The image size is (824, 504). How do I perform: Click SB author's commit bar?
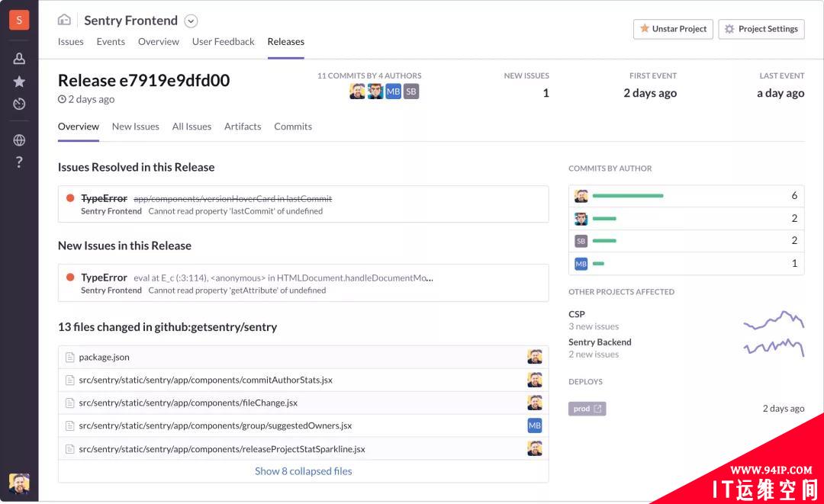[604, 241]
